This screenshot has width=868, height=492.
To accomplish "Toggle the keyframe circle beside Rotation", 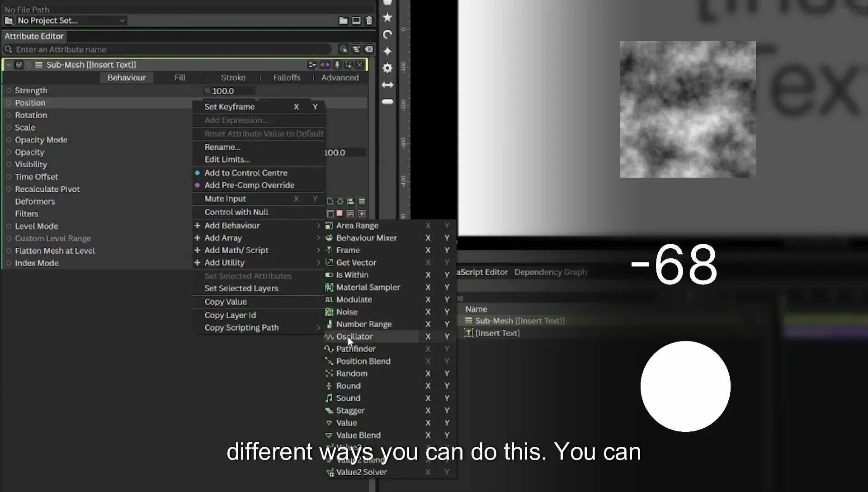I will point(9,115).
